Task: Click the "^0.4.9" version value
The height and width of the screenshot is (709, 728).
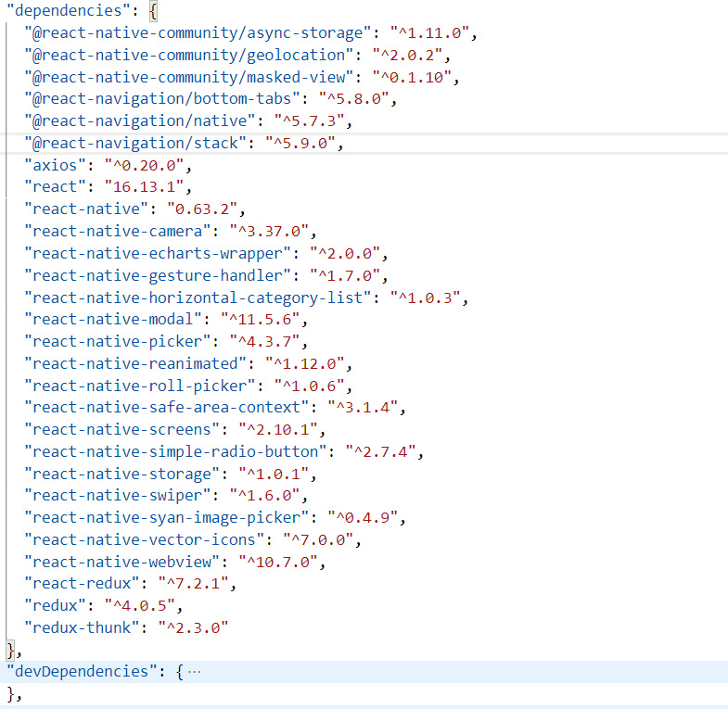Action: click(363, 518)
